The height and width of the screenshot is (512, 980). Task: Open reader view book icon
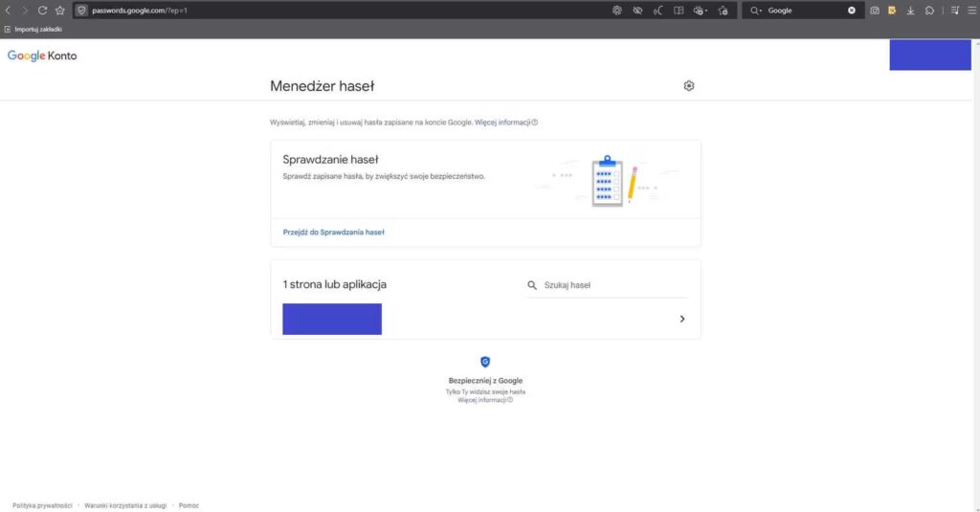pos(679,11)
